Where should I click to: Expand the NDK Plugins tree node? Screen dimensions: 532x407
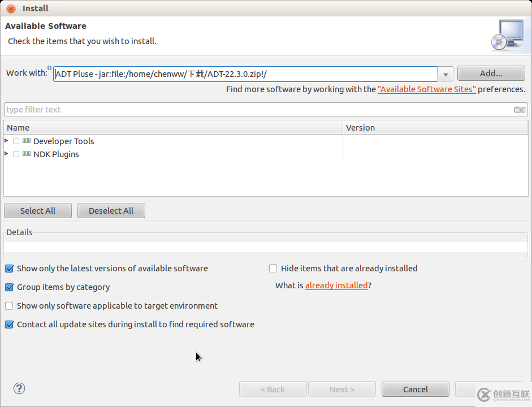pyautogui.click(x=6, y=153)
